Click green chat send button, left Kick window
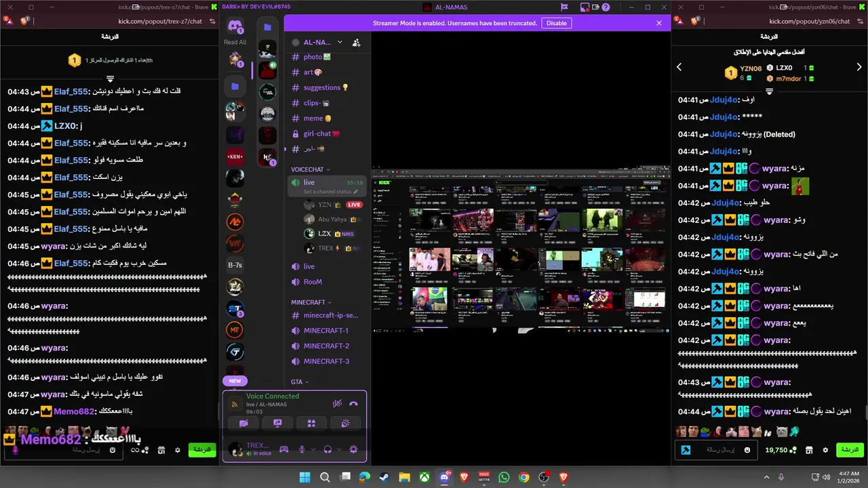868x488 pixels. pos(202,450)
